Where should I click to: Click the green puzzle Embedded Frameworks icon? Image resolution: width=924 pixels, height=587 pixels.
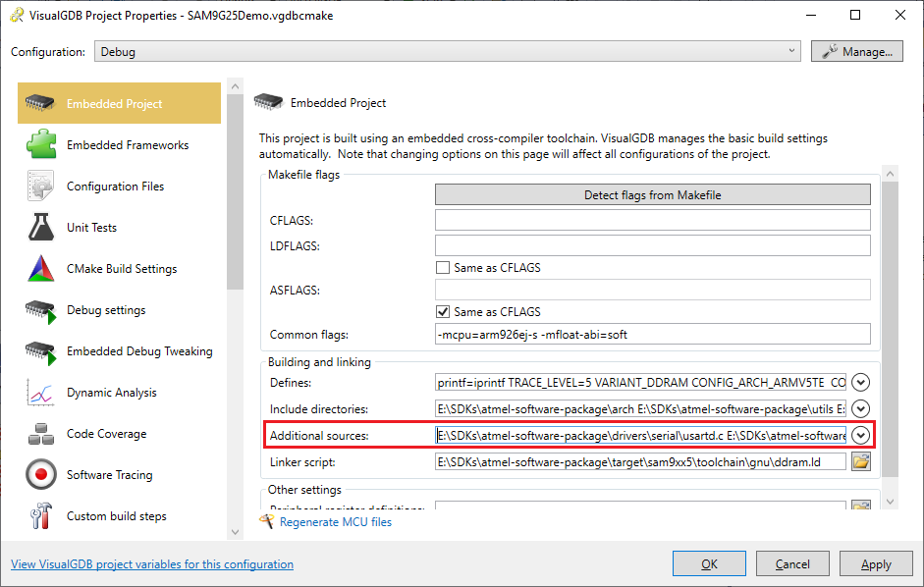point(40,144)
